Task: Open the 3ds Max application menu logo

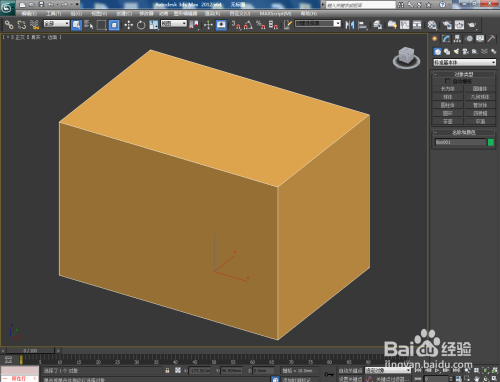Action: (x=7, y=7)
